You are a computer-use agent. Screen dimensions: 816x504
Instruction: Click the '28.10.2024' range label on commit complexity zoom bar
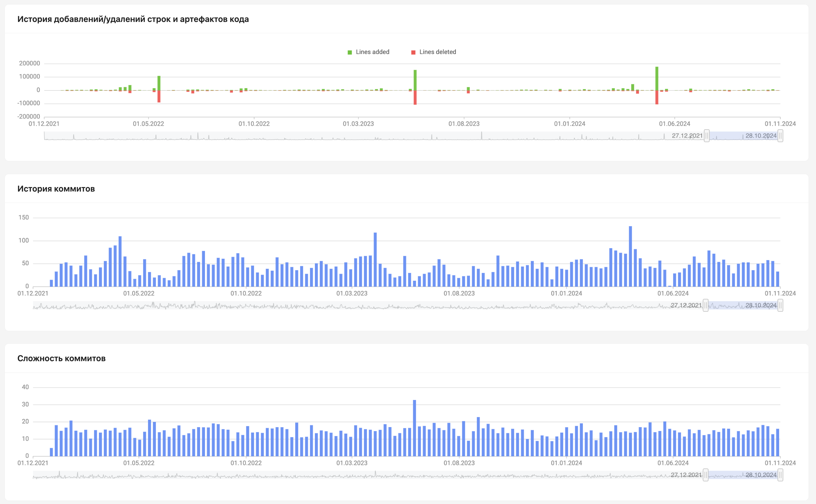click(x=761, y=475)
